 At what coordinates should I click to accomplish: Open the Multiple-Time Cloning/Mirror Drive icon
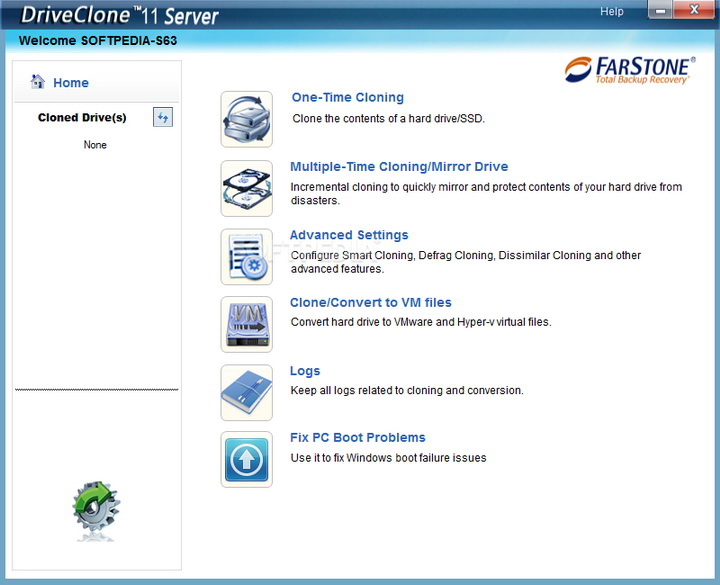click(x=247, y=188)
